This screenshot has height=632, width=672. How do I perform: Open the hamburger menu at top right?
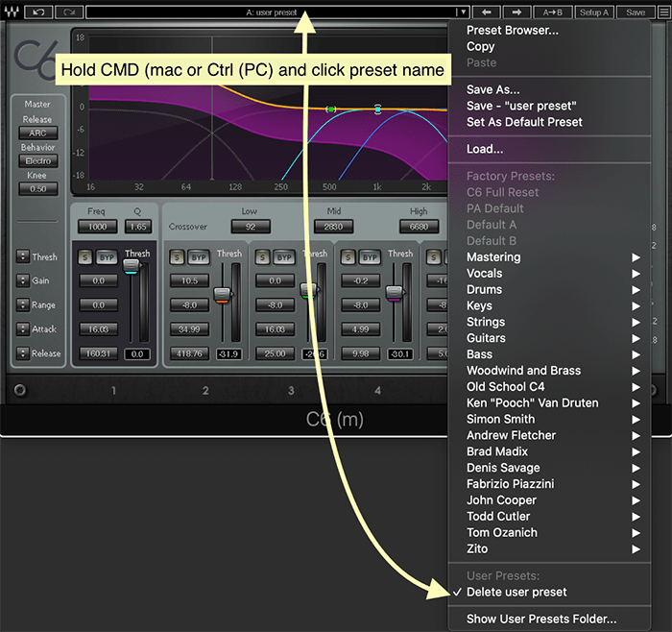(x=662, y=12)
